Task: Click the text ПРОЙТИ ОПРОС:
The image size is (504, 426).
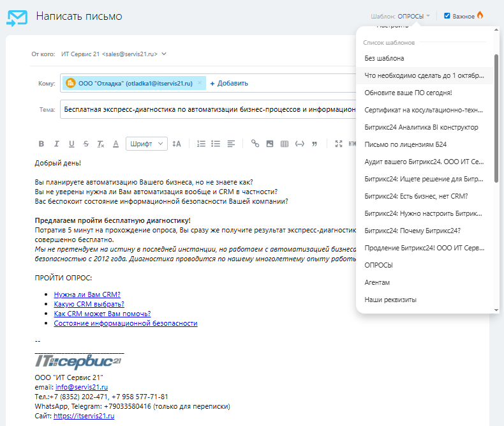Action: (x=63, y=278)
